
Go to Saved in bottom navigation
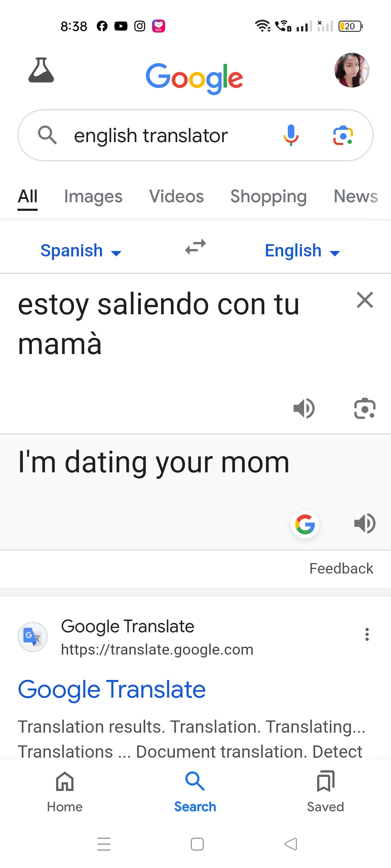pyautogui.click(x=325, y=791)
